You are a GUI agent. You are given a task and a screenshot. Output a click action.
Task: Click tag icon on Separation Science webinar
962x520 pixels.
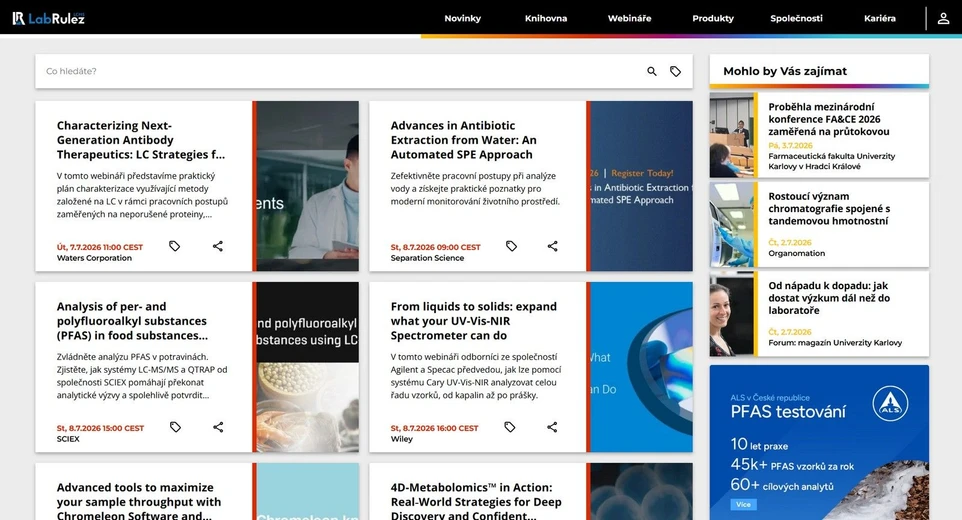[511, 246]
